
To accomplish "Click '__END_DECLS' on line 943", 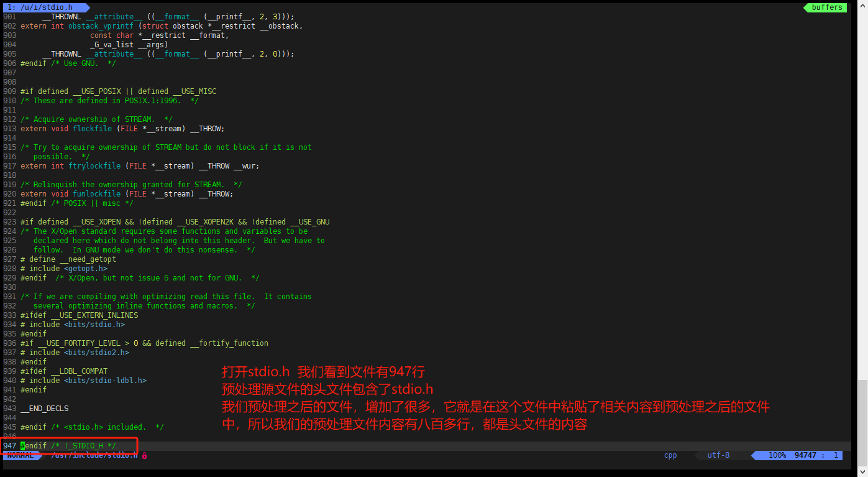I will point(45,409).
